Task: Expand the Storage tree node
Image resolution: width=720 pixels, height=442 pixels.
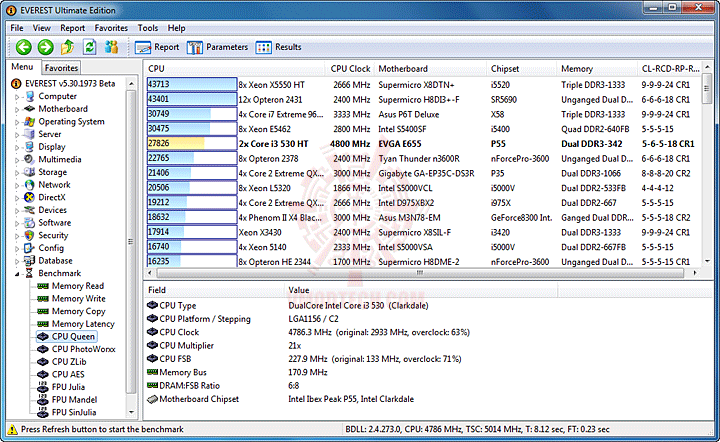Action: pyautogui.click(x=17, y=173)
